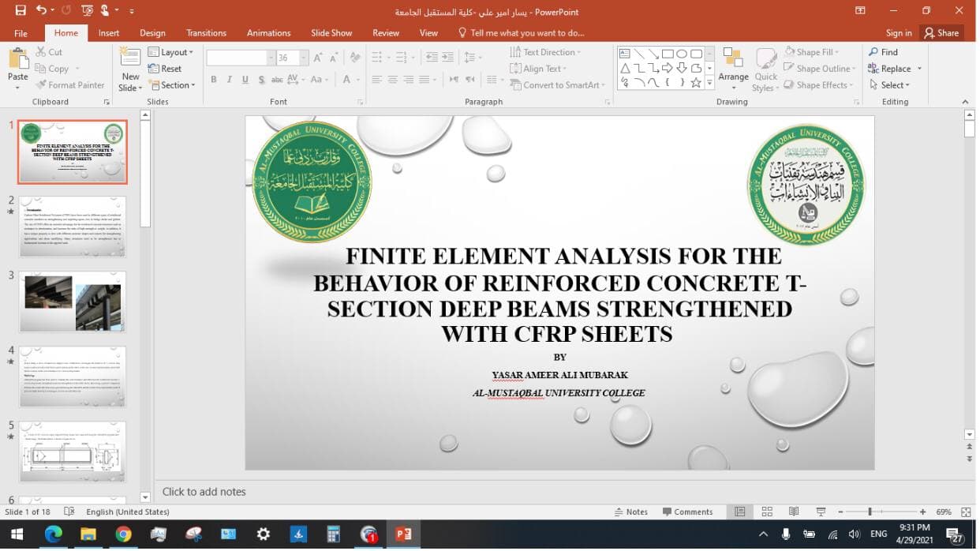
Task: Open Reading View from status bar
Action: (794, 512)
